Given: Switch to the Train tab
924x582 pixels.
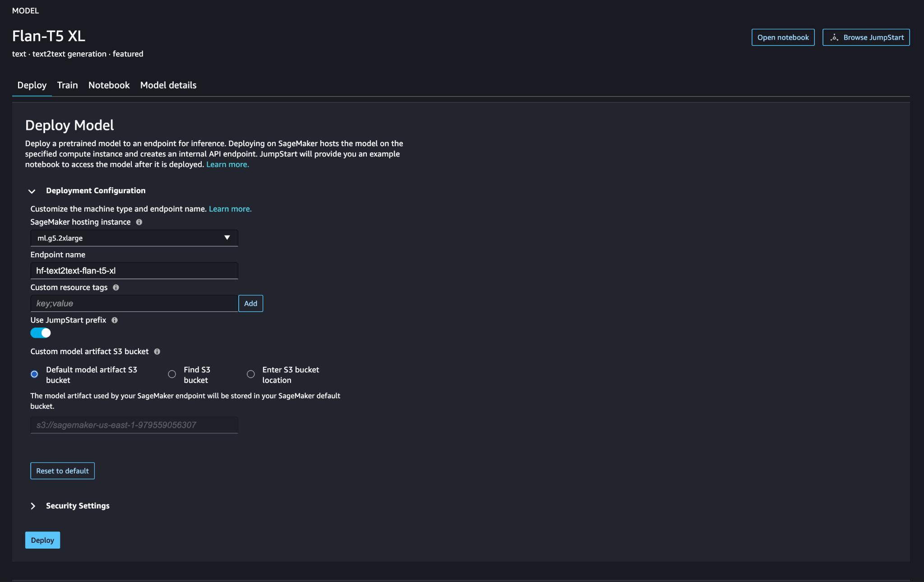Looking at the screenshot, I should pyautogui.click(x=67, y=85).
